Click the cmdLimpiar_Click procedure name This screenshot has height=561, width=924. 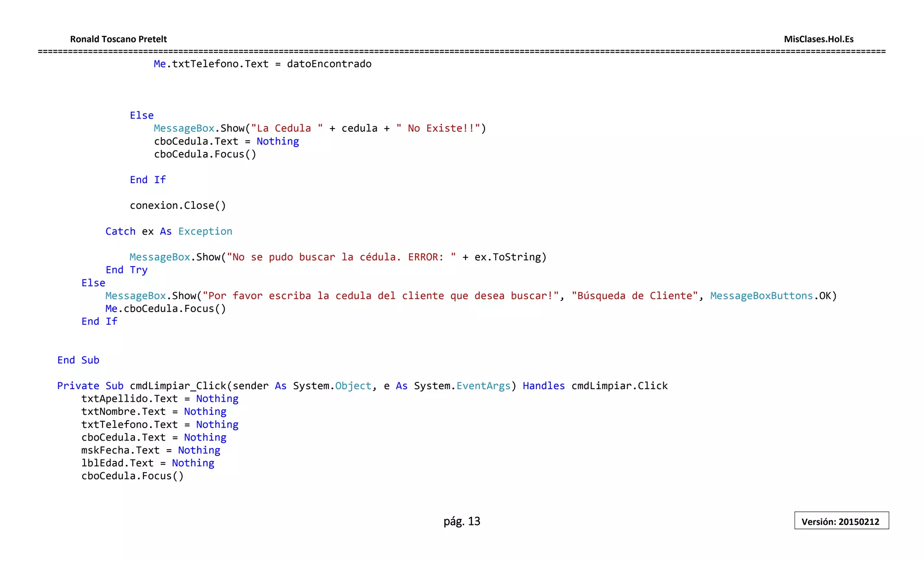[178, 386]
